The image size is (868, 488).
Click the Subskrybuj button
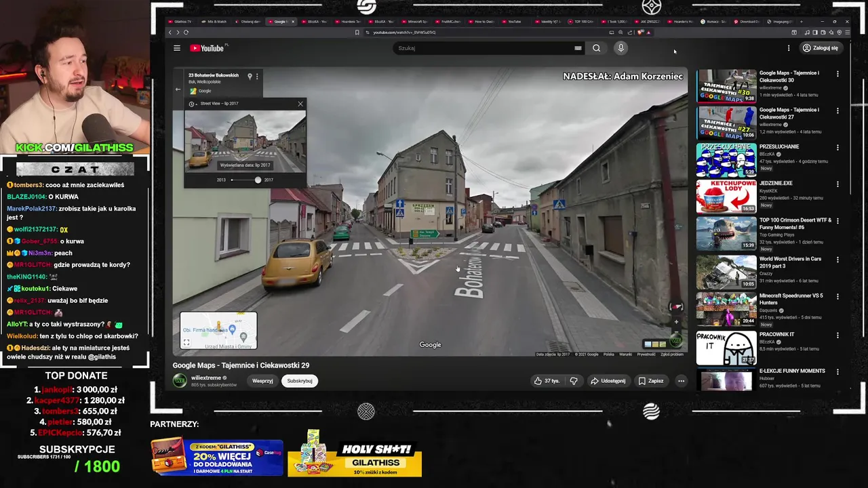300,381
